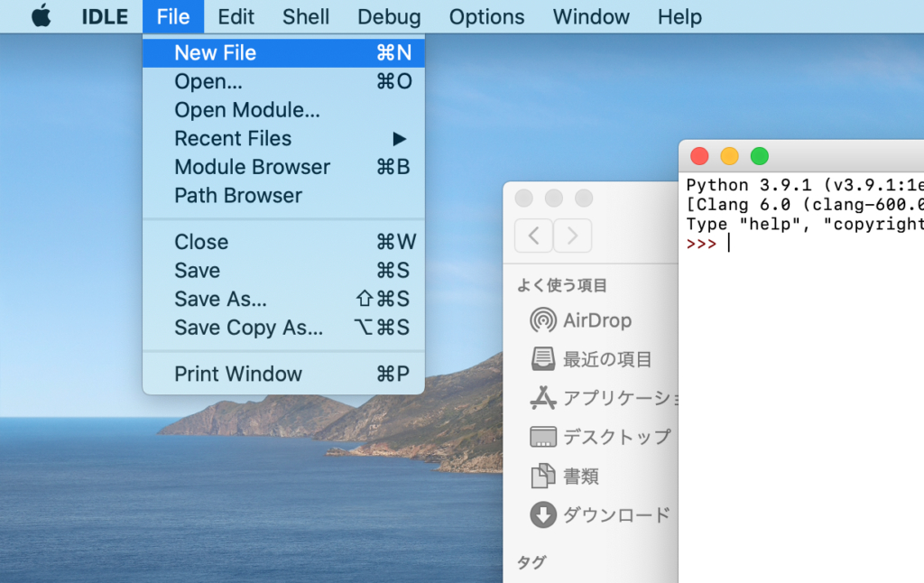Open the Help menu
Screen dimensions: 924x583
point(679,16)
